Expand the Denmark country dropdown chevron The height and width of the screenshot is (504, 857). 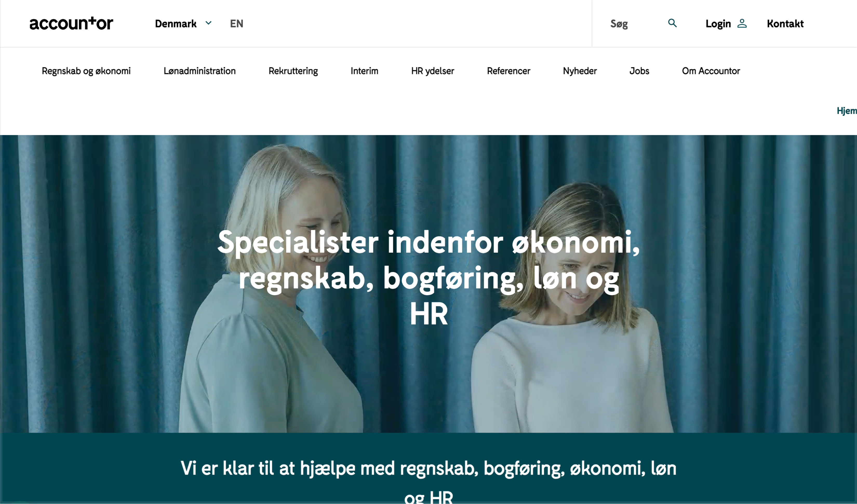click(x=209, y=23)
